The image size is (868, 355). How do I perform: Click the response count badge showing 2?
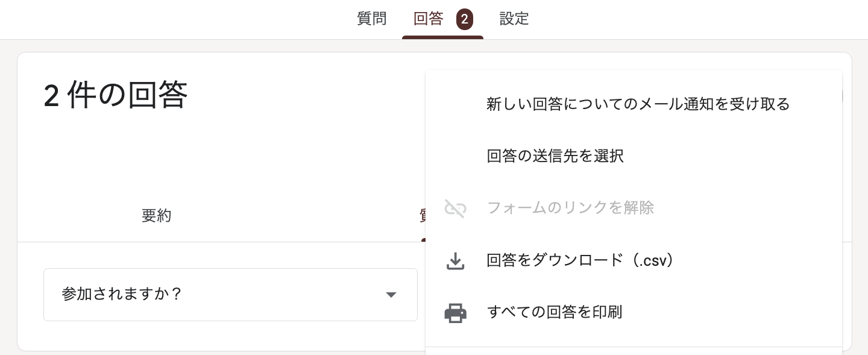coord(464,19)
